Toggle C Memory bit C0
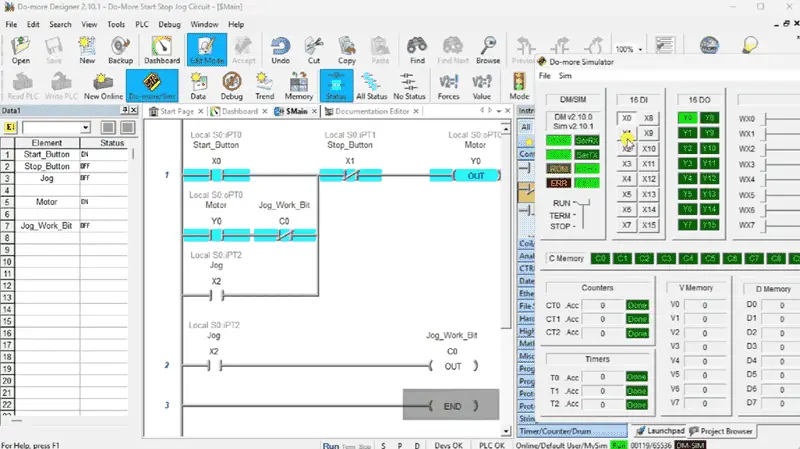800x449 pixels. (601, 259)
